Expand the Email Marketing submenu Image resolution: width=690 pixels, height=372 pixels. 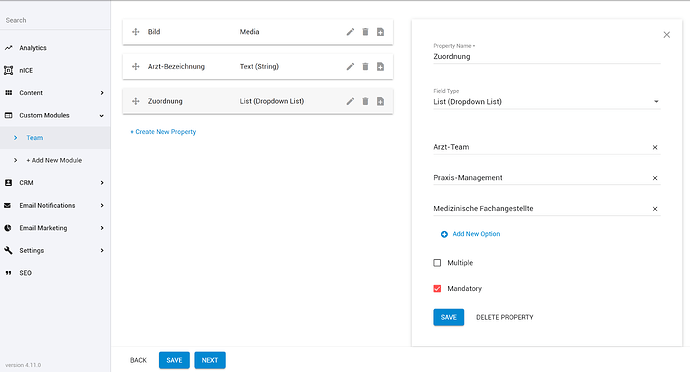55,228
